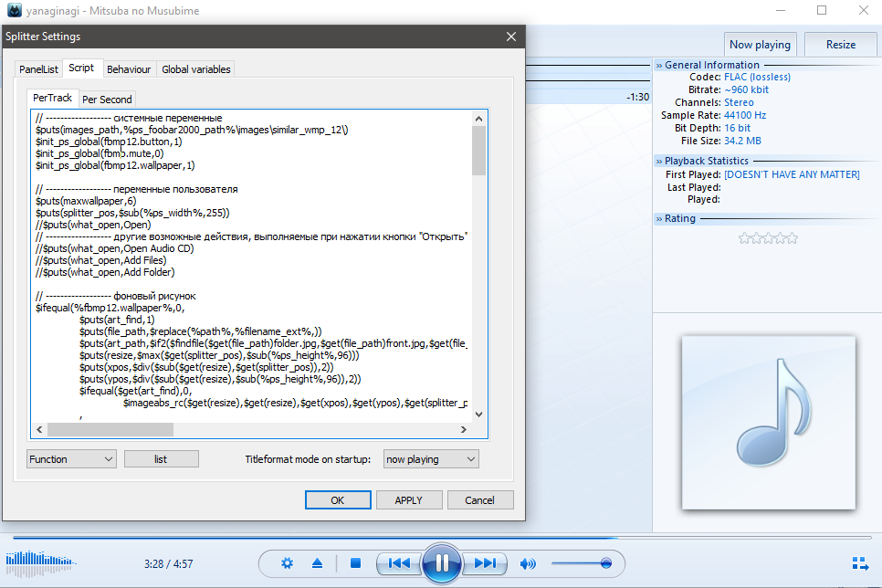Screen dimensions: 882x588
Task: Pause playback with the center pause button
Action: (441, 562)
